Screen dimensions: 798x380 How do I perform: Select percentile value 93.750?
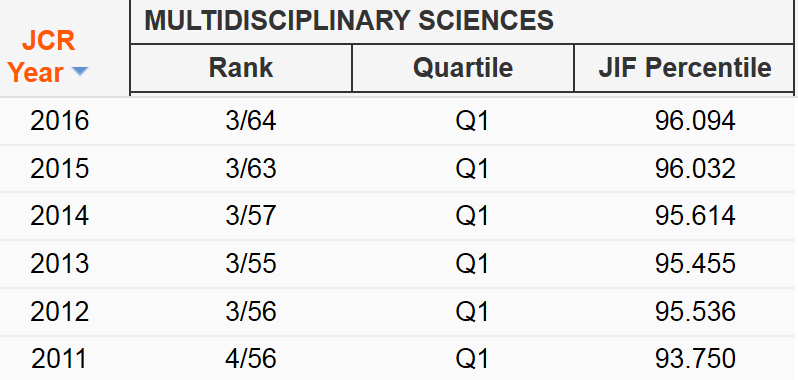(695, 359)
